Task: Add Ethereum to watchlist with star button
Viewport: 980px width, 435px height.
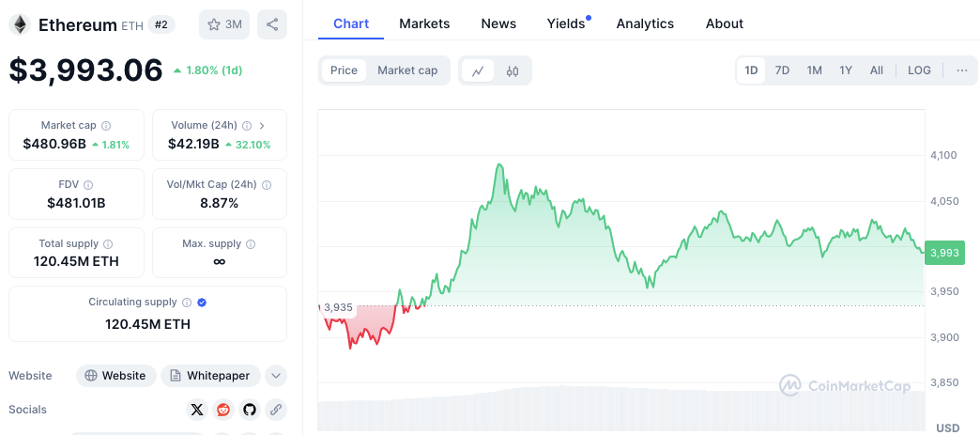Action: pyautogui.click(x=223, y=24)
